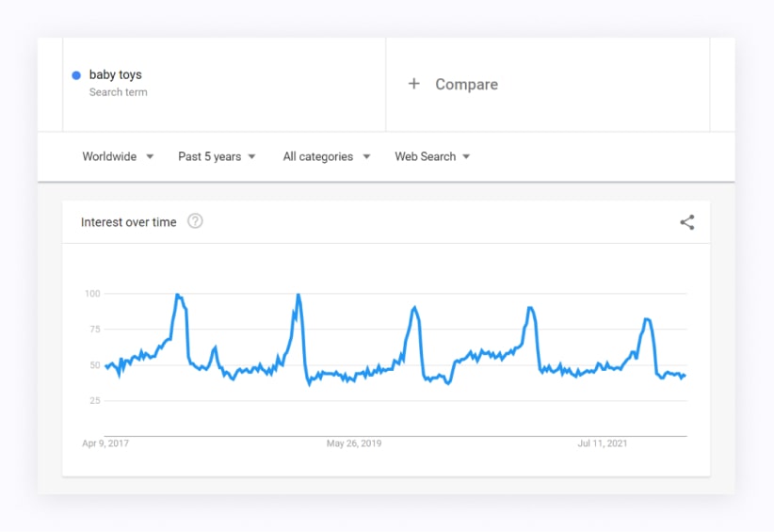The height and width of the screenshot is (532, 774).
Task: Click the dropdown arrow next to Worldwide
Action: 150,157
